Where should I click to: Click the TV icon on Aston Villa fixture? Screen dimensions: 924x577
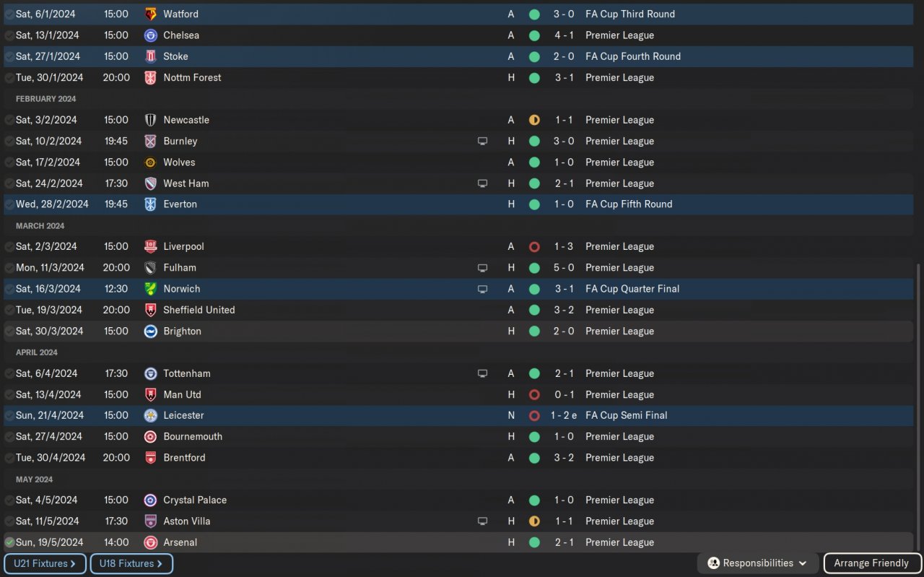pyautogui.click(x=482, y=521)
